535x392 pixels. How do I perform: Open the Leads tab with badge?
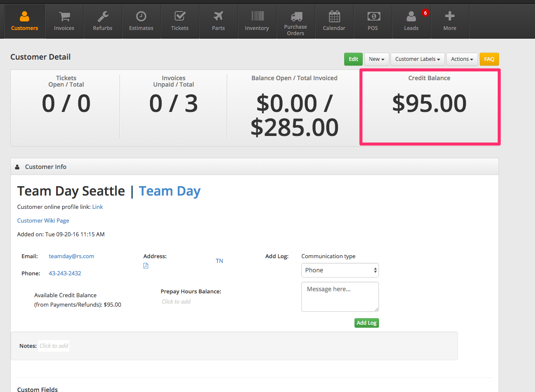pyautogui.click(x=411, y=21)
